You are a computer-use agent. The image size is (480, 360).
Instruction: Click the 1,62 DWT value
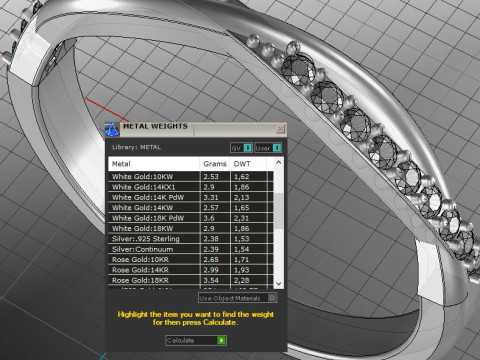click(241, 176)
